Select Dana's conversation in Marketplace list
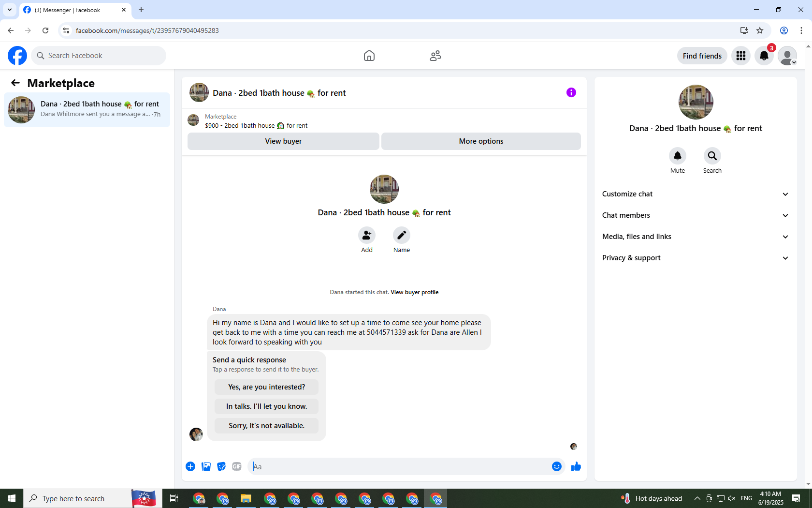The image size is (812, 508). coord(87,110)
